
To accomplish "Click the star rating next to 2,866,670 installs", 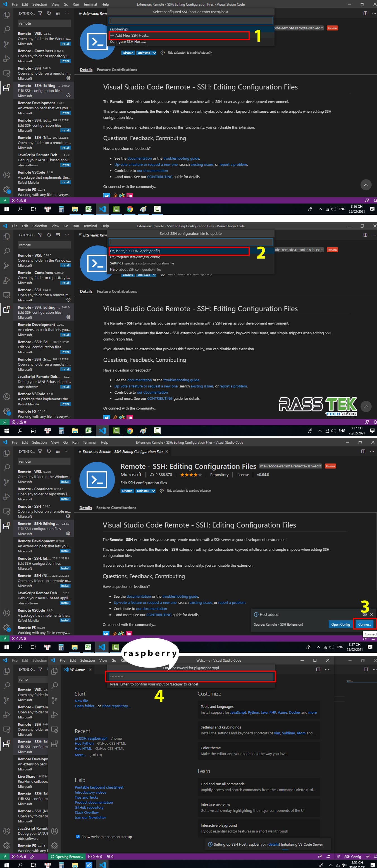I will point(191,475).
